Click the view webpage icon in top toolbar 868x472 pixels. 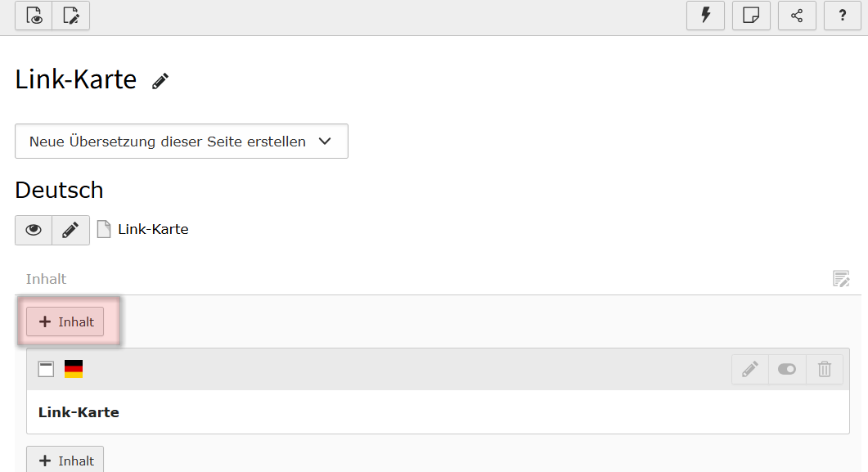[x=34, y=16]
